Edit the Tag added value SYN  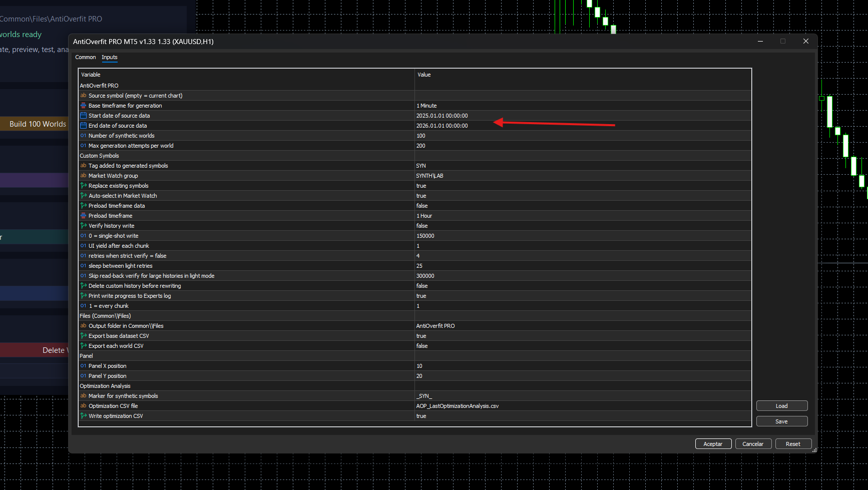tap(583, 166)
